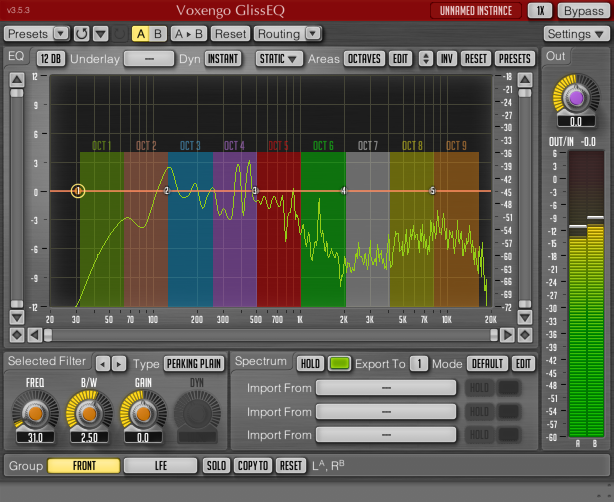The image size is (614, 502).
Task: Edit the frequency value 31.0
Action: click(35, 437)
